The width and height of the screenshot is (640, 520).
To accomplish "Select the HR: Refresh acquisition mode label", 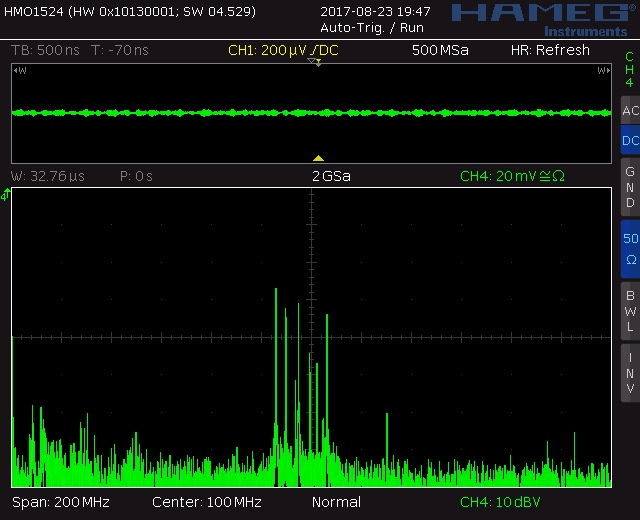I will [549, 50].
